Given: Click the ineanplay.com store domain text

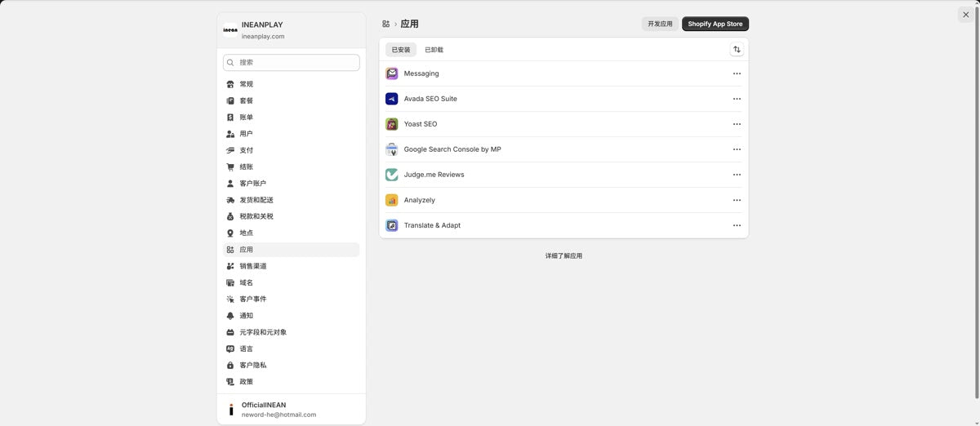Looking at the screenshot, I should point(263,37).
